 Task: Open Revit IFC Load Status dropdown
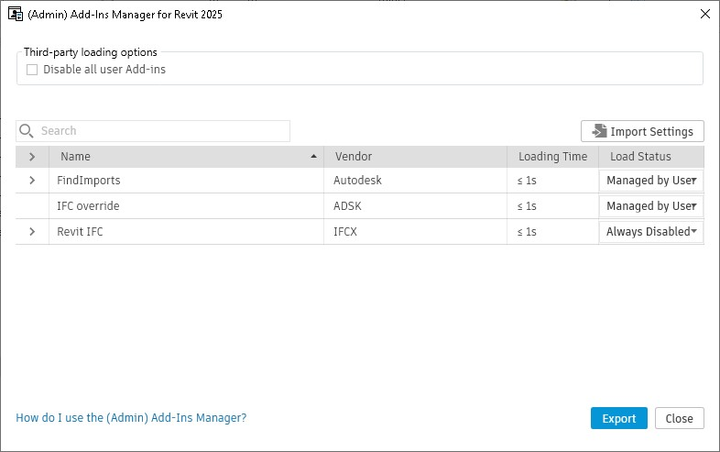[651, 231]
